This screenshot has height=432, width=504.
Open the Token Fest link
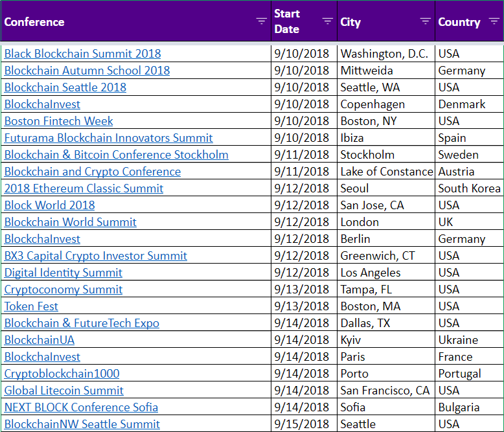(31, 306)
